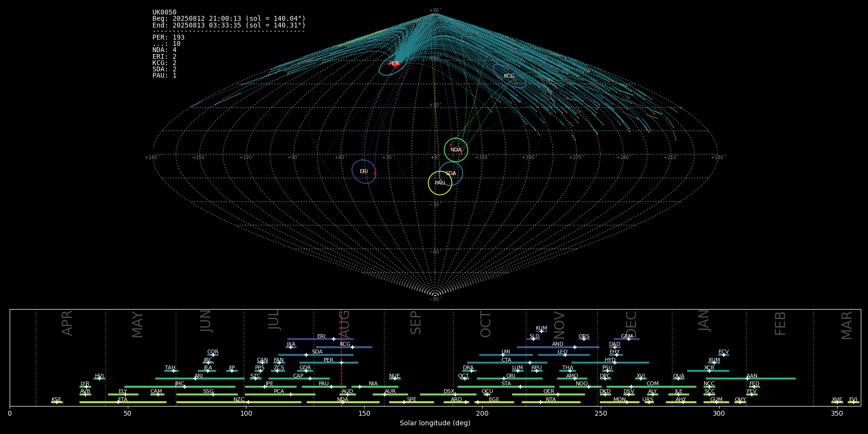This screenshot has height=434, width=868.
Task: Click the 'NDA: 4' count in legend
Action: (164, 50)
